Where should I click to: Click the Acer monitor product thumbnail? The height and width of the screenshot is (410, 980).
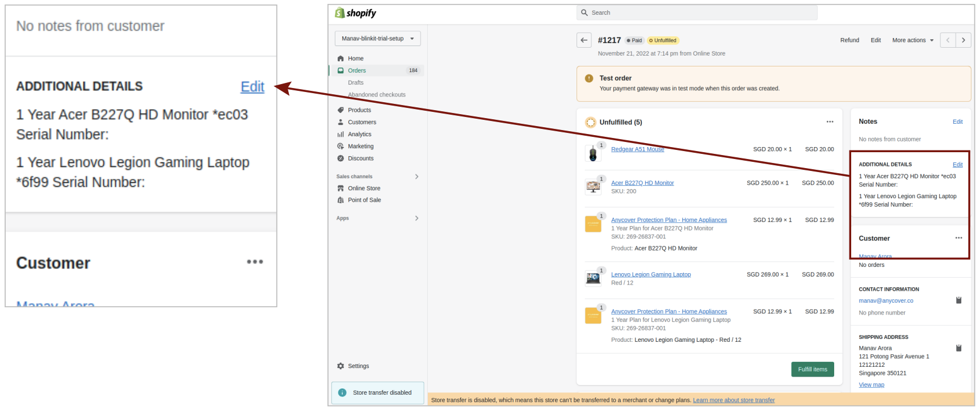pyautogui.click(x=593, y=187)
